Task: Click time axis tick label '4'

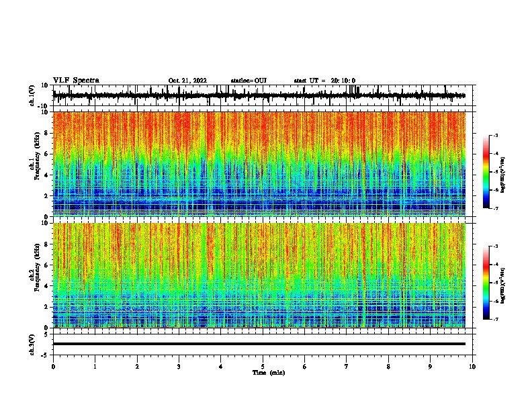Action: pyautogui.click(x=221, y=367)
